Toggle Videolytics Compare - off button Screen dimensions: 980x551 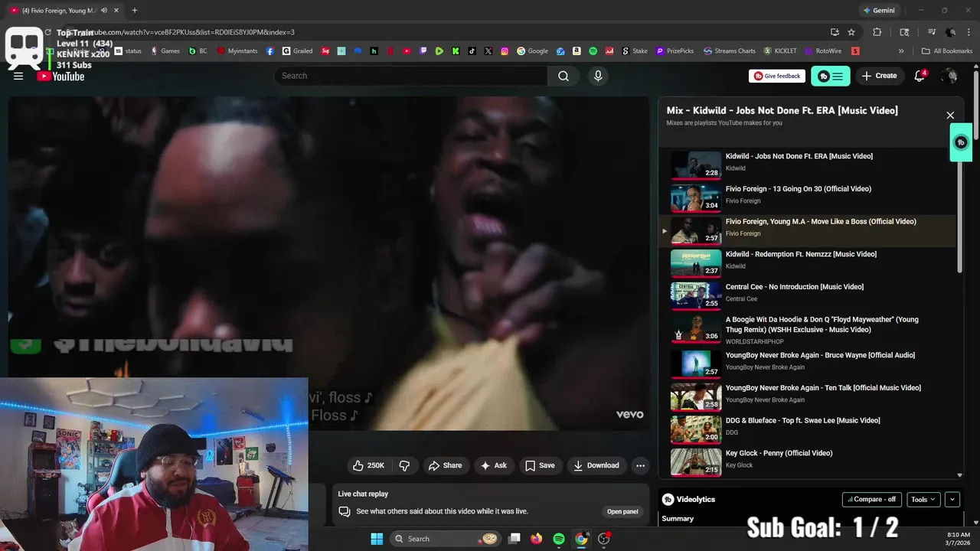872,500
